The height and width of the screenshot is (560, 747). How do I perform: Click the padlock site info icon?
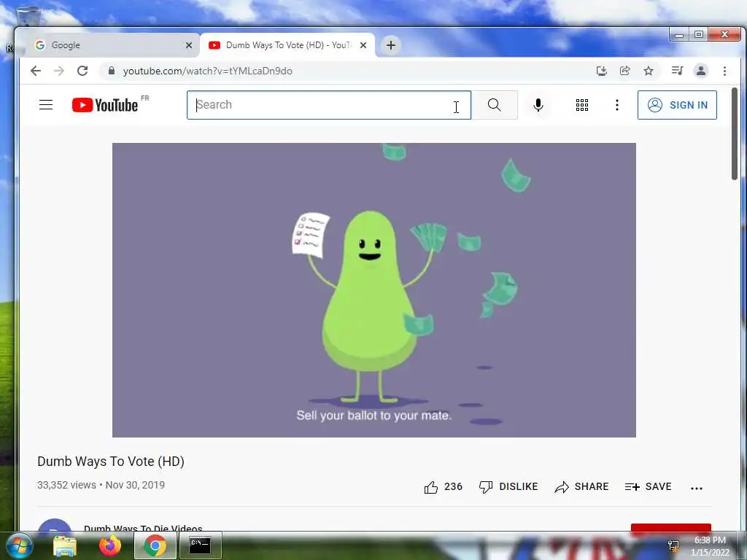(x=112, y=71)
